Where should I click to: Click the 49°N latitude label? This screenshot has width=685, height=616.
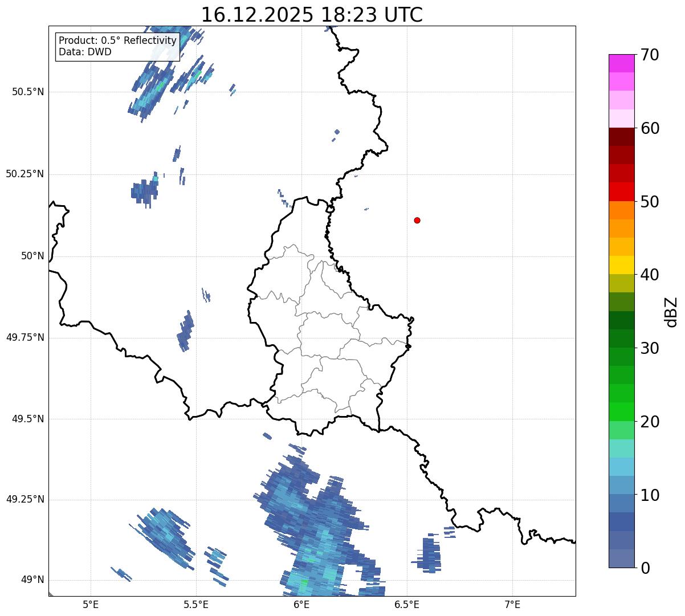pyautogui.click(x=32, y=580)
